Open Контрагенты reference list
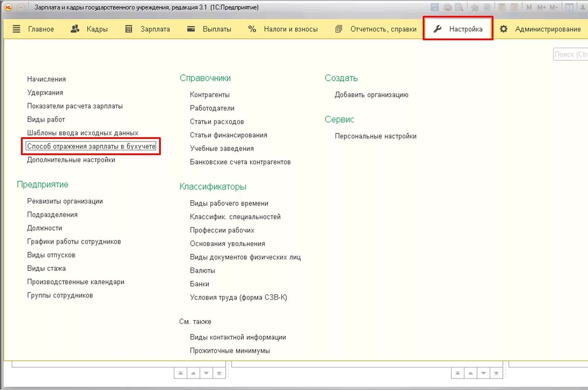This screenshot has width=588, height=390. pyautogui.click(x=210, y=95)
